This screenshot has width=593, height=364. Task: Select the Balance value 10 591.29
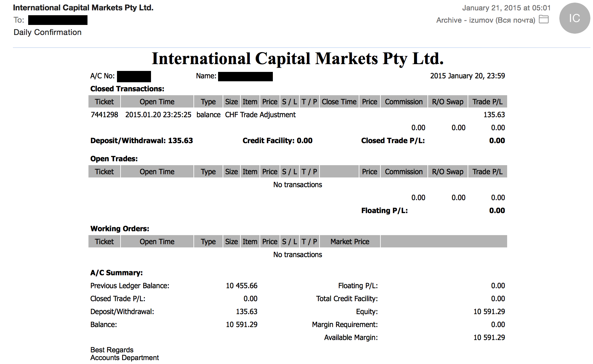click(241, 324)
